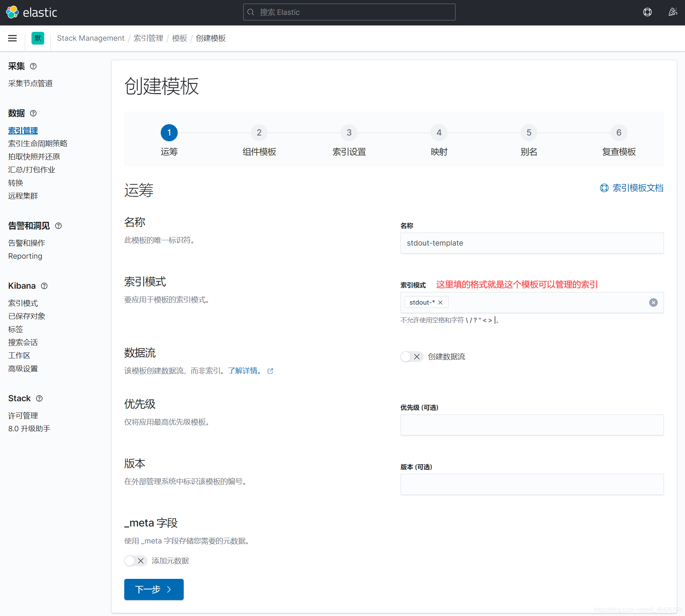
Task: Click the 索引模式 combo box field
Action: [532, 303]
